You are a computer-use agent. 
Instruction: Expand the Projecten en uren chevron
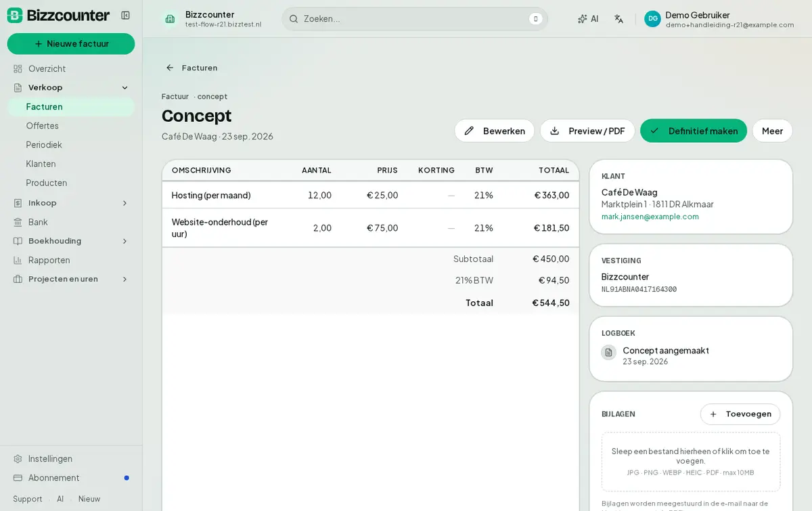point(125,279)
